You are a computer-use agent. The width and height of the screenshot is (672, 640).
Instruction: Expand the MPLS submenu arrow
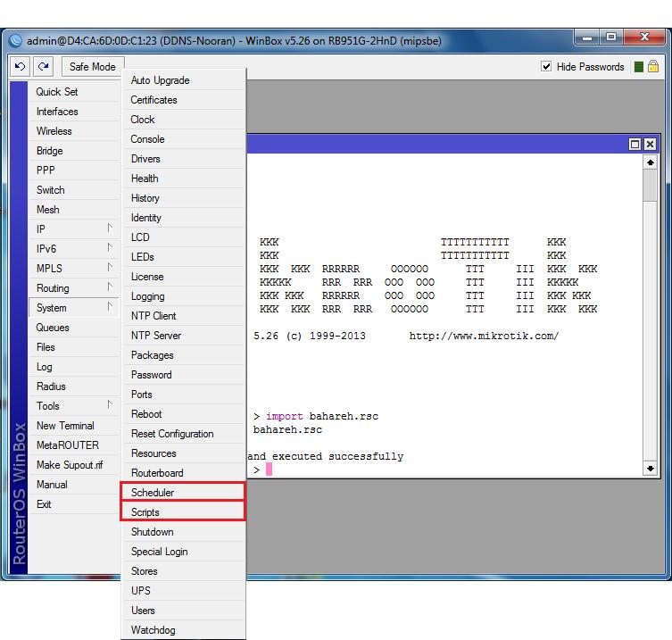110,268
